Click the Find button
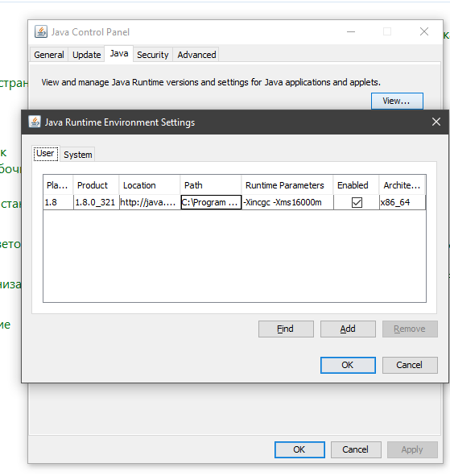This screenshot has height=476, width=450. 286,329
